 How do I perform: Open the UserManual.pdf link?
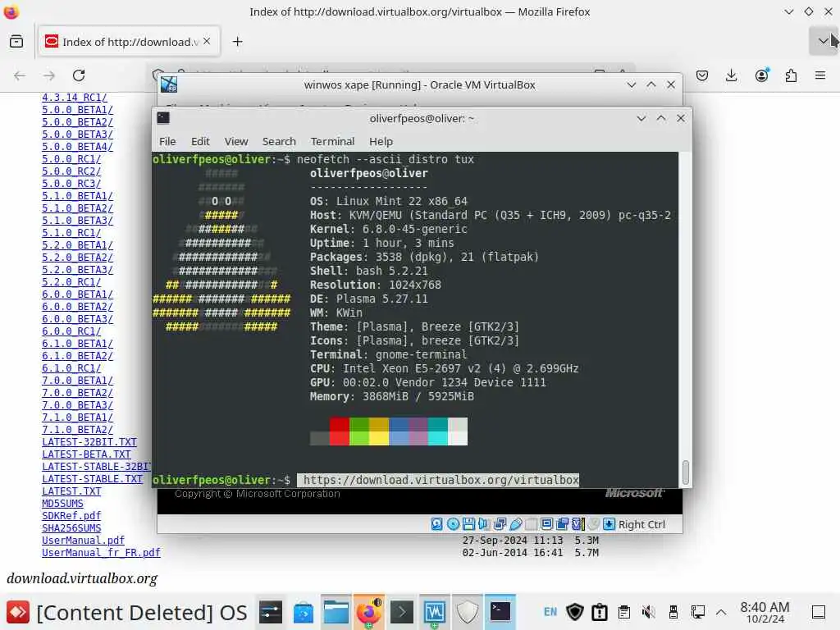pos(83,541)
